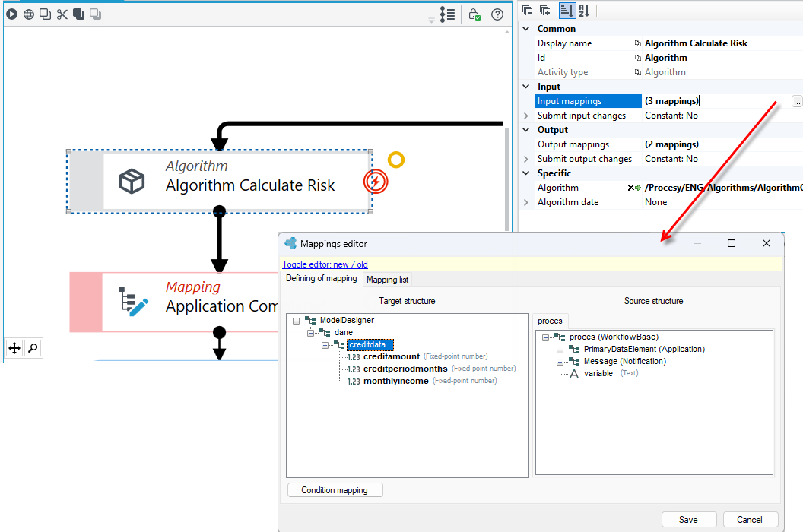Screen dimensions: 803x532
Task: Expand the PrimaryDataElement (Application) node
Action: (560, 350)
